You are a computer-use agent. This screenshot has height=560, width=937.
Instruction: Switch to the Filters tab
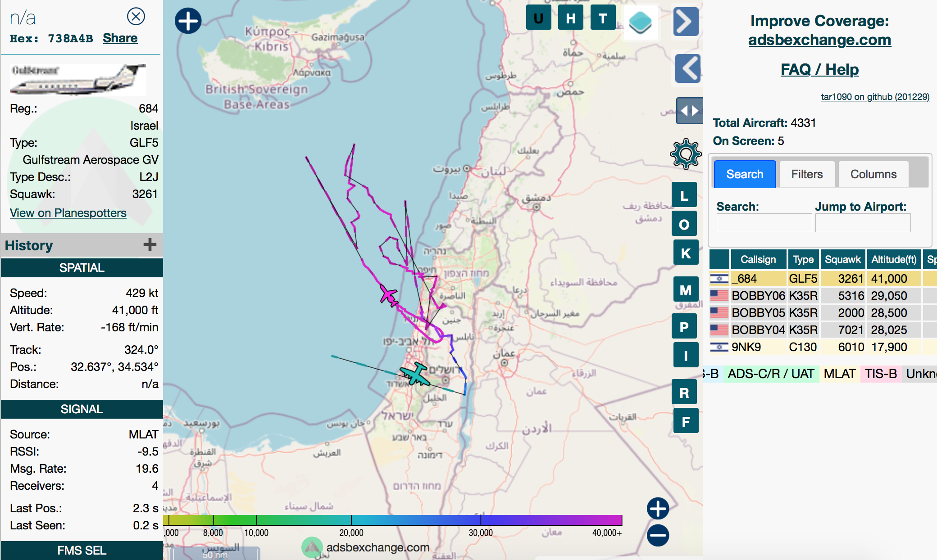tap(807, 174)
